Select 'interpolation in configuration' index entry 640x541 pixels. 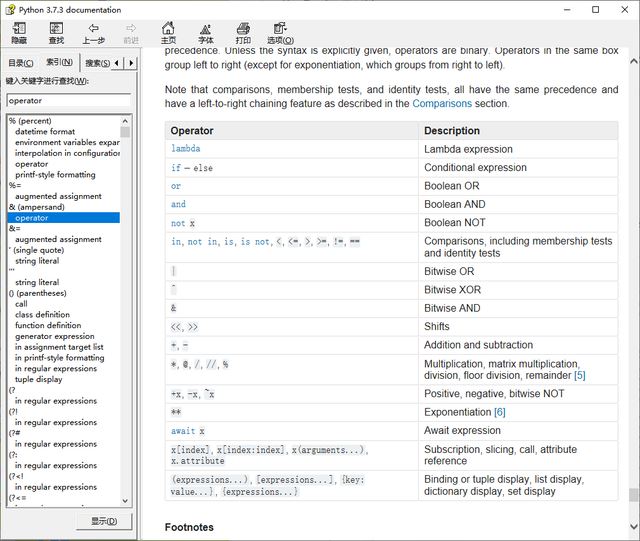[67, 153]
